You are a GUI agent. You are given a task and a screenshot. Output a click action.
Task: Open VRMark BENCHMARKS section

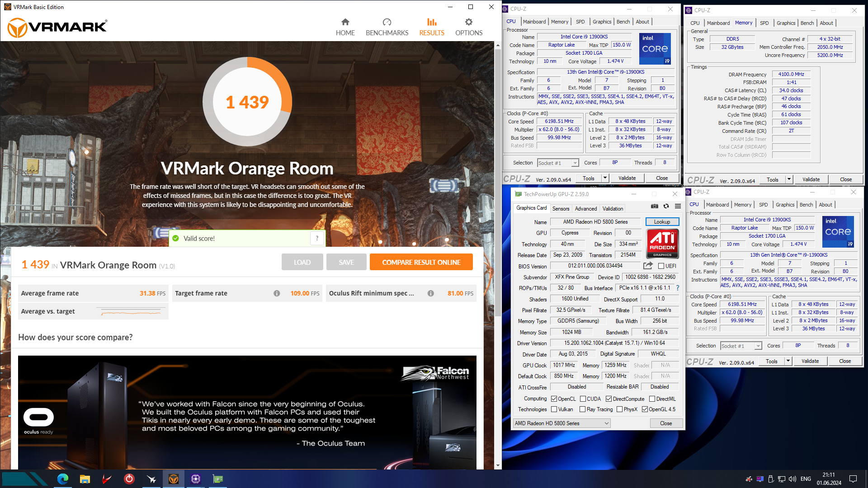[387, 27]
